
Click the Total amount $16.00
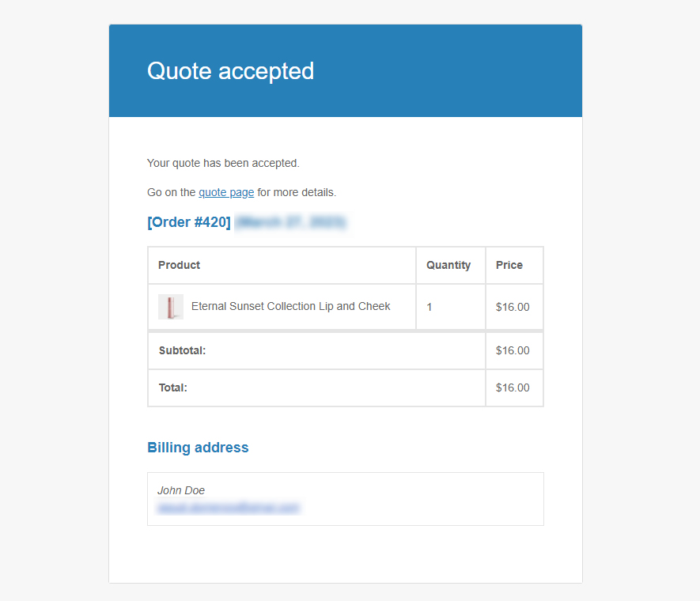click(513, 387)
